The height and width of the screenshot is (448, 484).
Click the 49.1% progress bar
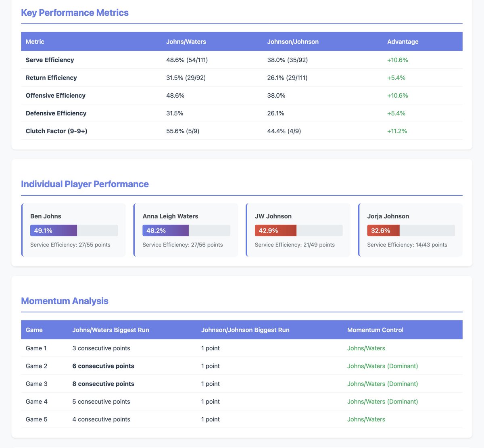(74, 230)
